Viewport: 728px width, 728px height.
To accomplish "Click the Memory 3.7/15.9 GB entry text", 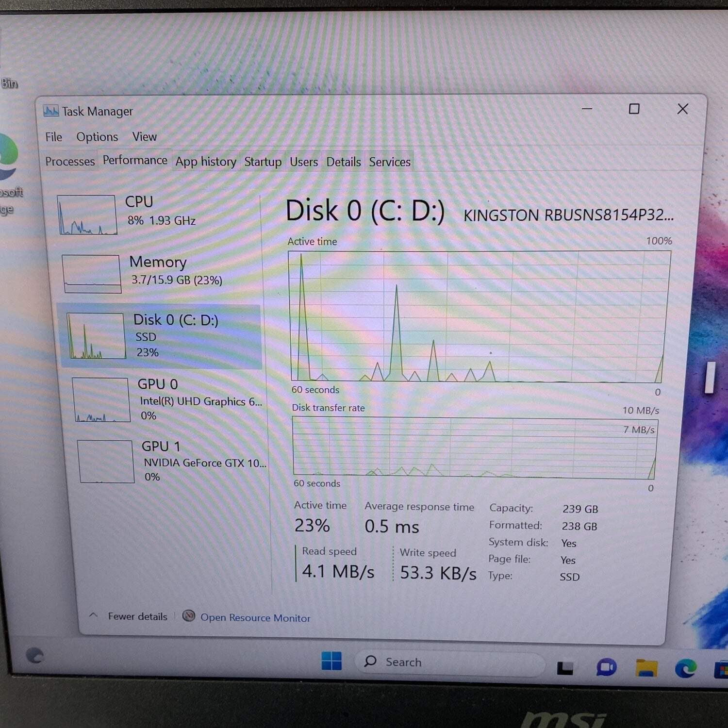I will click(177, 280).
